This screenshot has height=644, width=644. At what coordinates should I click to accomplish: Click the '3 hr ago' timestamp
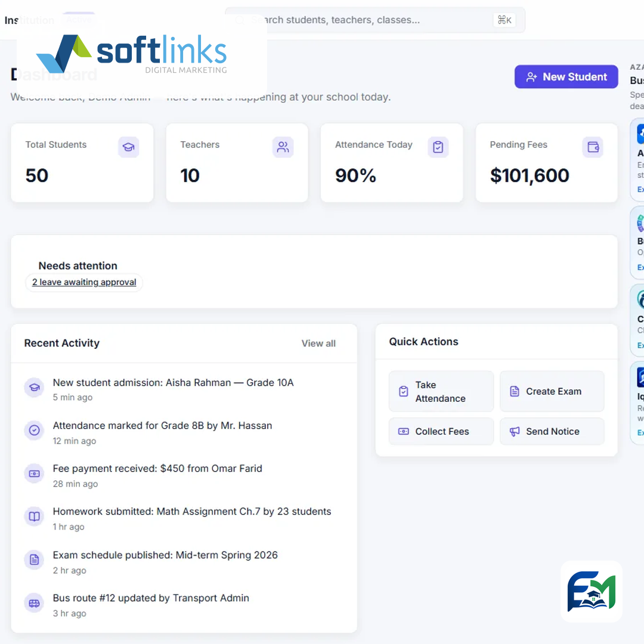[x=69, y=614]
